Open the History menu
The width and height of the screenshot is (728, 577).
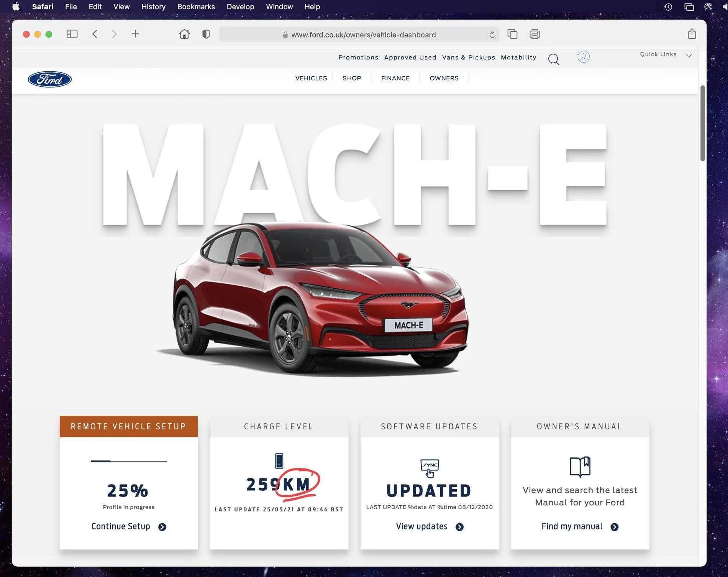[153, 7]
